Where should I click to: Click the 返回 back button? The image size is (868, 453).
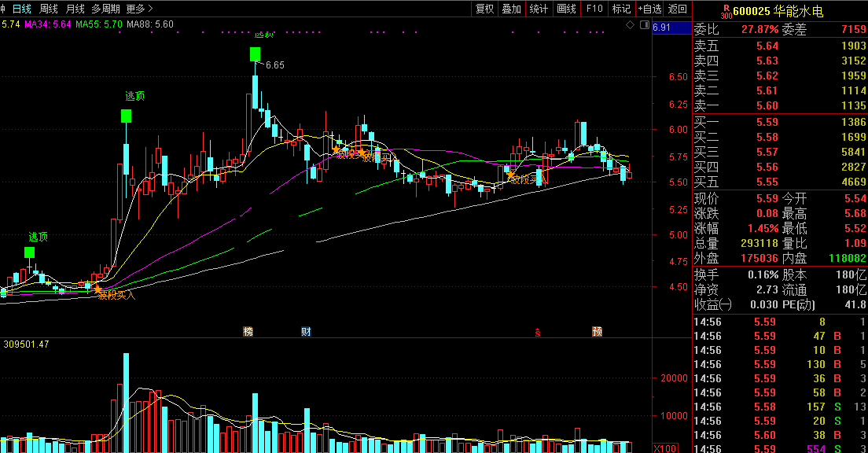tap(678, 9)
